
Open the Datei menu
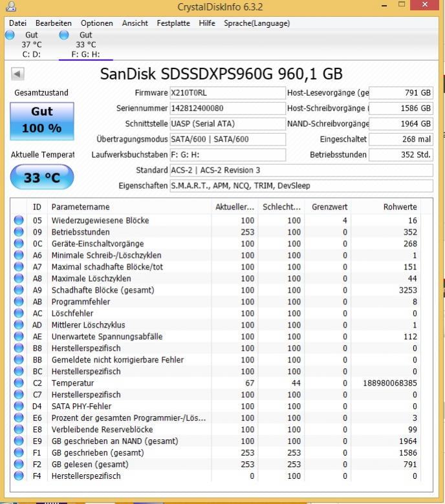coord(17,23)
